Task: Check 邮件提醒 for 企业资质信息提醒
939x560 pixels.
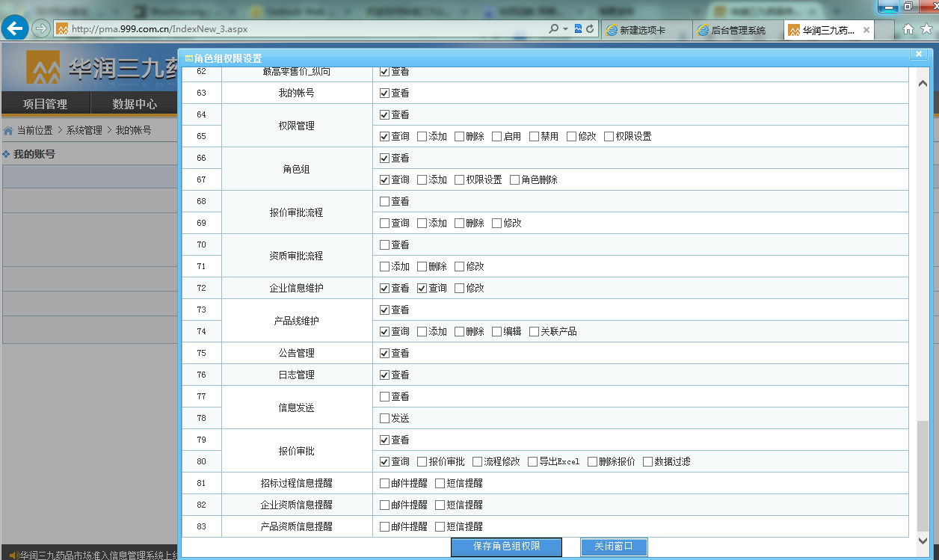Action: click(384, 505)
